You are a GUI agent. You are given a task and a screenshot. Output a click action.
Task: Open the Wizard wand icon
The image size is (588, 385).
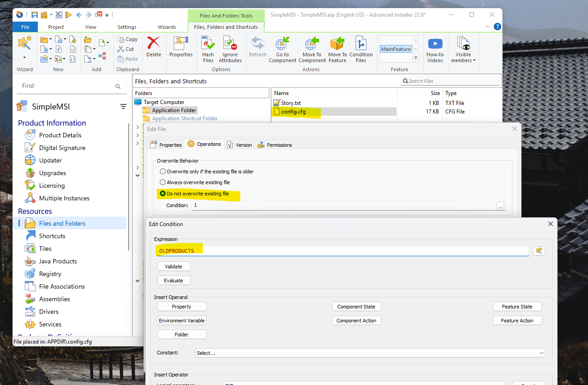pos(24,44)
